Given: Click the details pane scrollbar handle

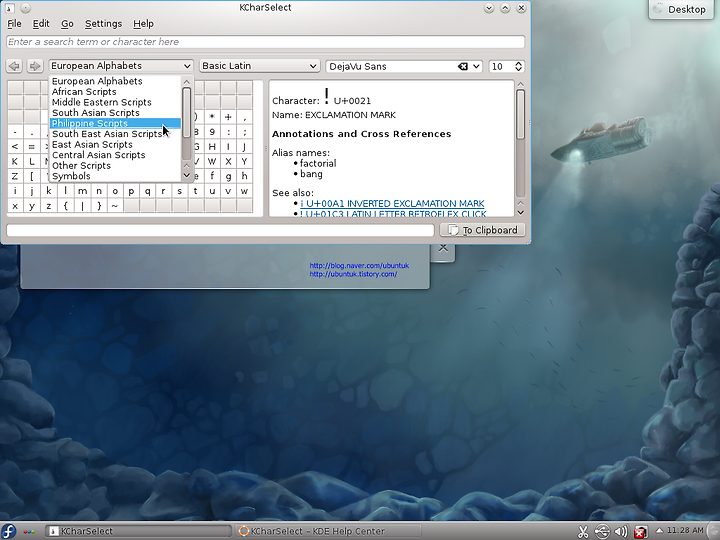Looking at the screenshot, I should coord(520,114).
